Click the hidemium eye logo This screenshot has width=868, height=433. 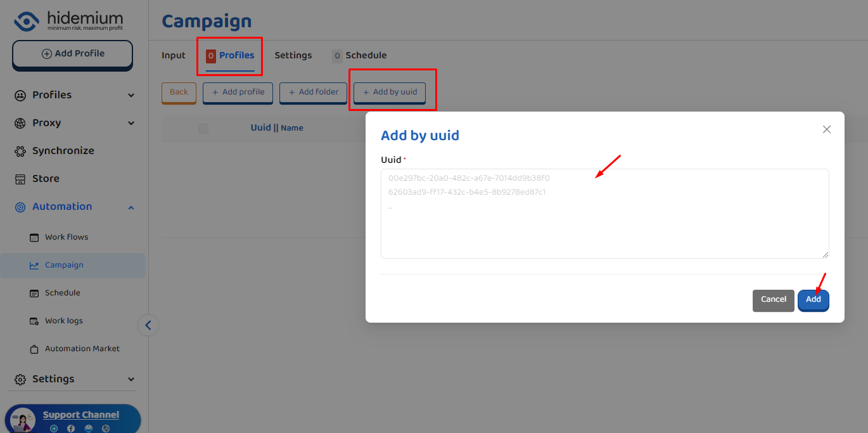click(x=27, y=21)
